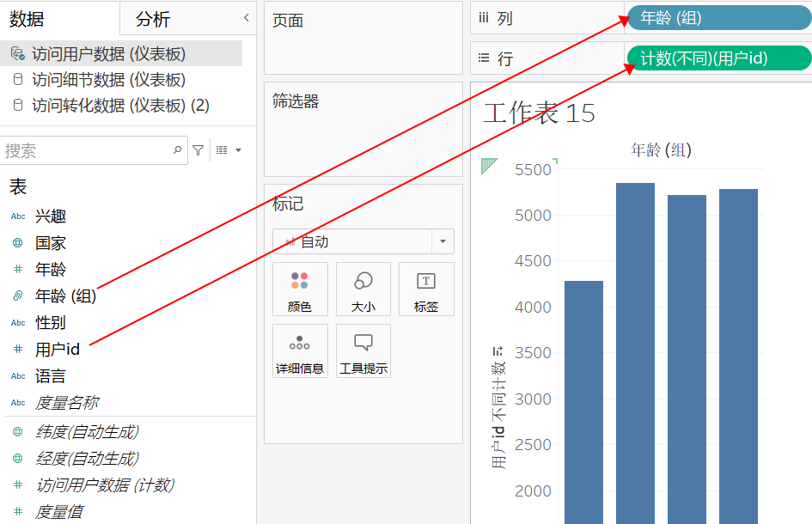Select the 兴趣 field

pyautogui.click(x=51, y=216)
